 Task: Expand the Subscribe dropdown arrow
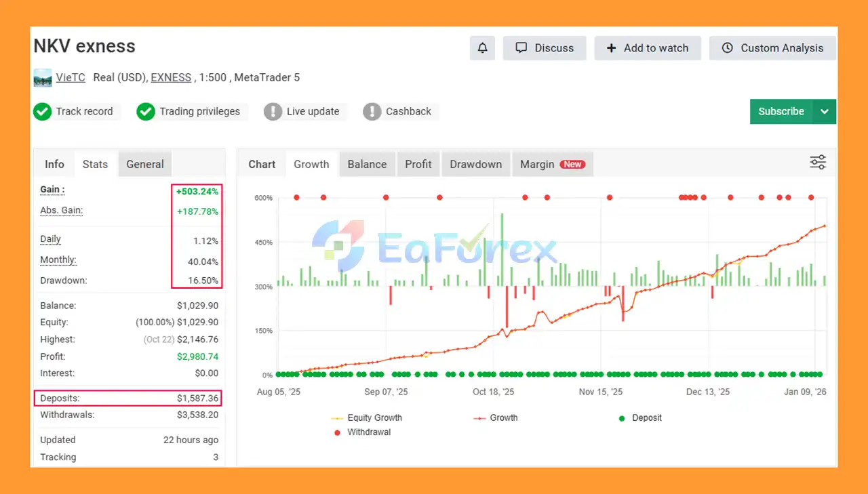[x=825, y=112]
